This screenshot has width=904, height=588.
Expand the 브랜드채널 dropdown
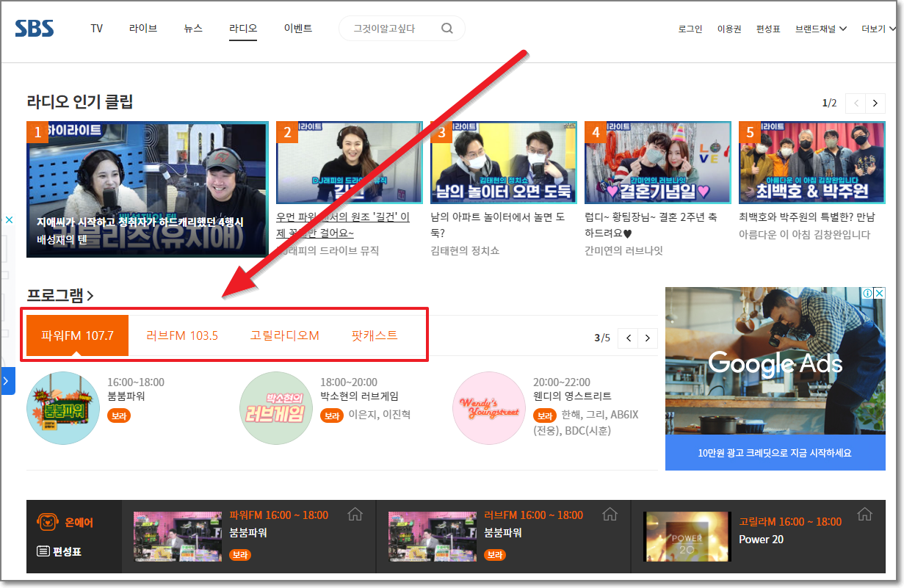point(821,29)
